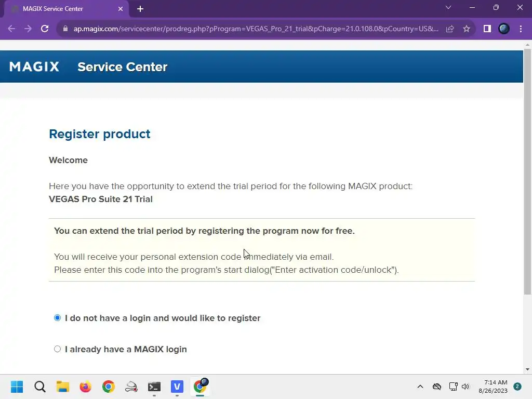Open the tab search chevron
This screenshot has width=532, height=399.
448,7
